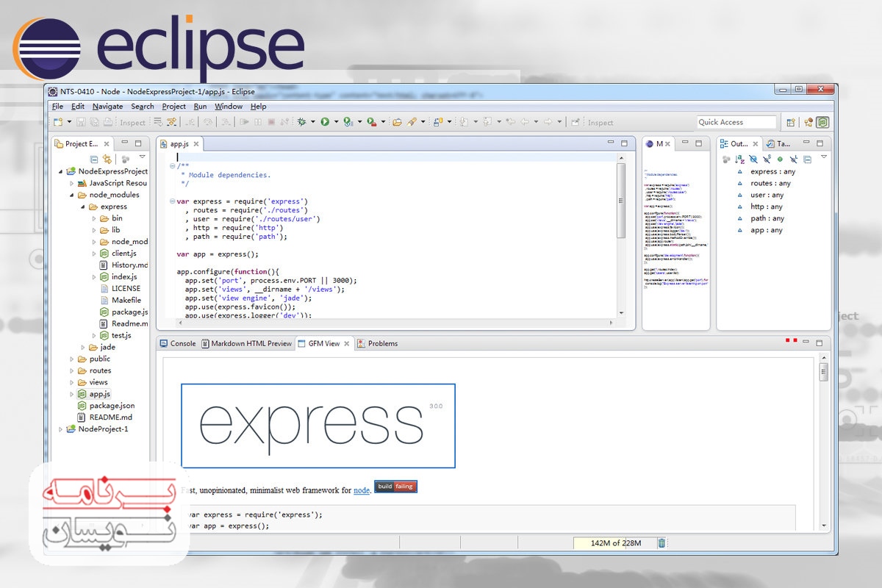
Task: Expand the NodeProject-1 project
Action: [61, 429]
